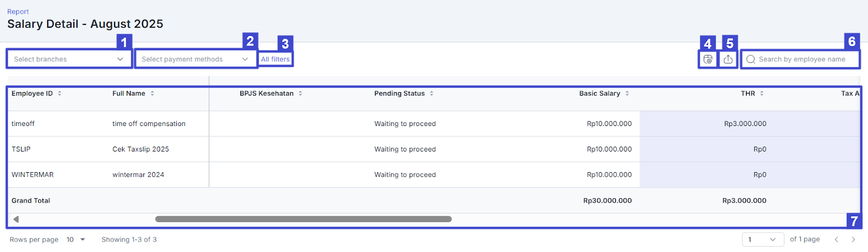Change rows per page dropdown
The width and height of the screenshot is (868, 252).
tap(76, 240)
